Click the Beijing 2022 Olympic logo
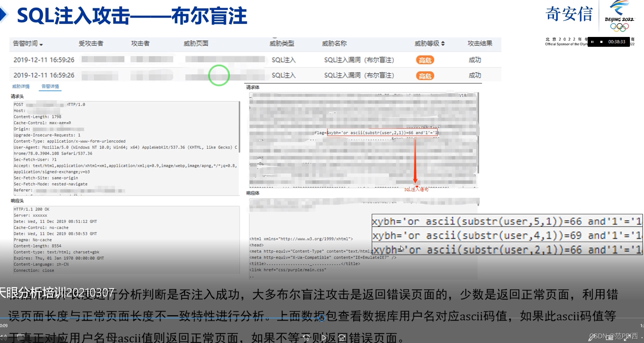The width and height of the screenshot is (644, 343). [620, 16]
